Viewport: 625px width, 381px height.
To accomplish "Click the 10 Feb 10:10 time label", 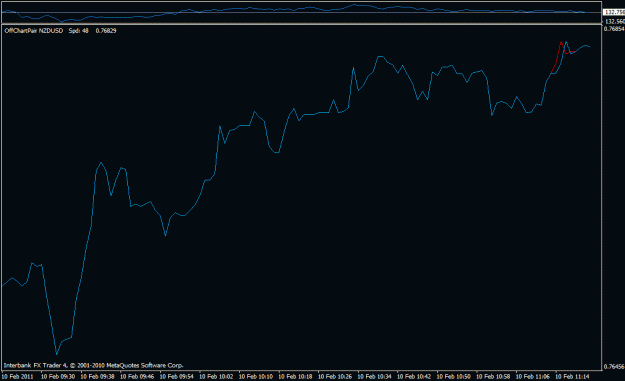I will [256, 376].
